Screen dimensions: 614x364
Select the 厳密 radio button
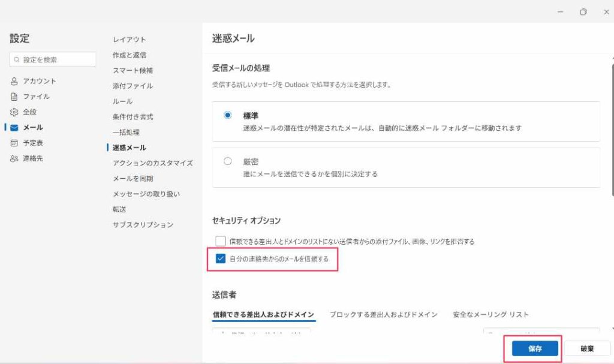coord(228,161)
